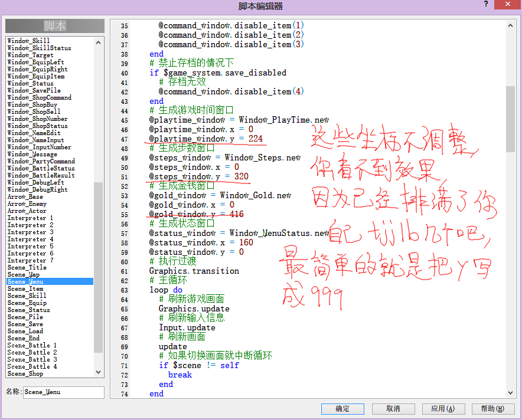
Task: Select Scene_Equip script
Action: (x=27, y=303)
